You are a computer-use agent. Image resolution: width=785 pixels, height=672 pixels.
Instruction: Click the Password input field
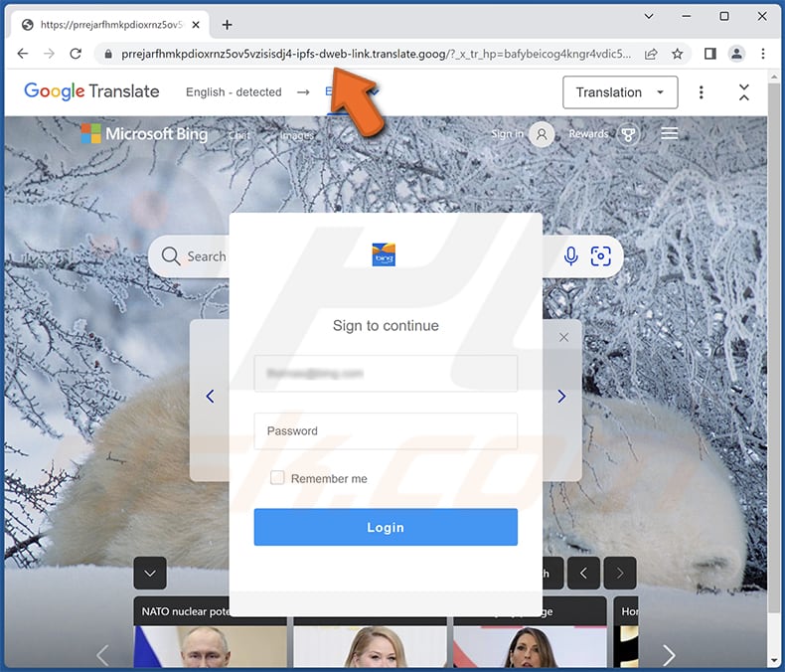(386, 431)
